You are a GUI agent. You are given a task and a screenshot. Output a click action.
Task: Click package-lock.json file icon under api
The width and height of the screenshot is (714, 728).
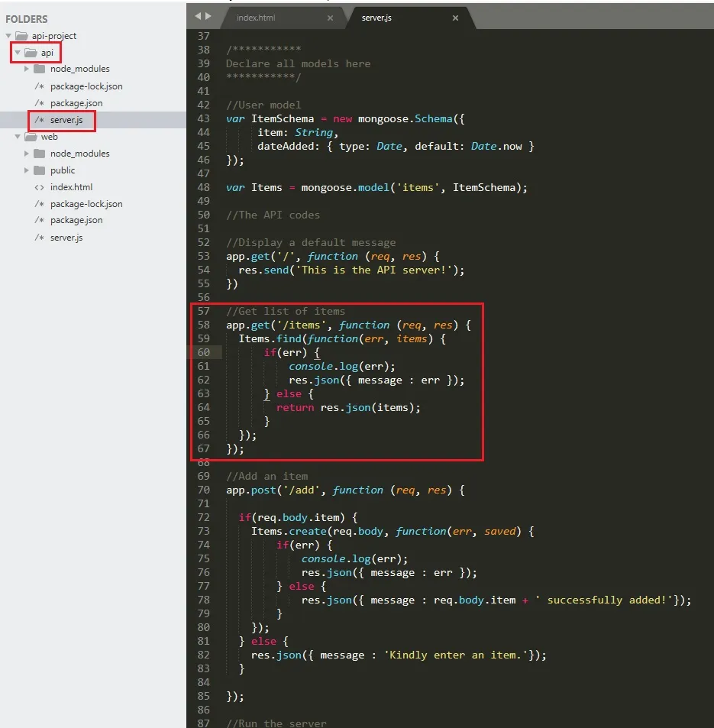coord(40,86)
